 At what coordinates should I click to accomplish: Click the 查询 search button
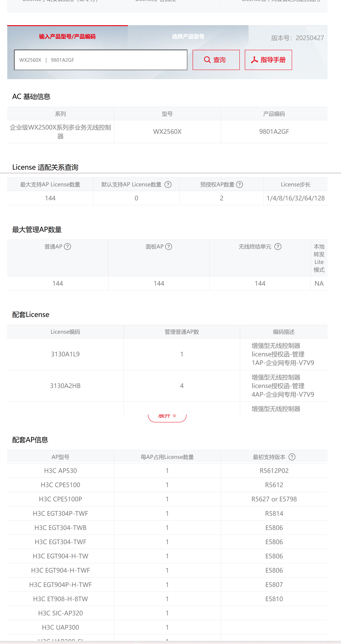click(x=216, y=60)
